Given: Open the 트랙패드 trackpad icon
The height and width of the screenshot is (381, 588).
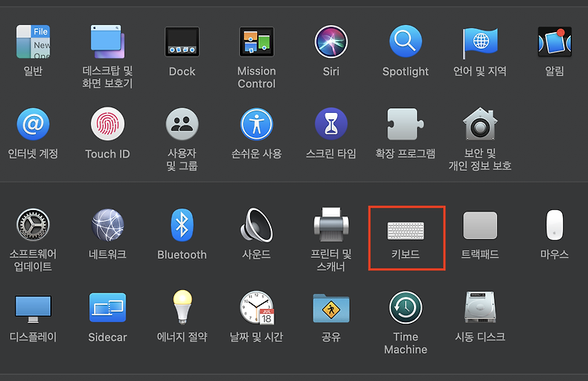Looking at the screenshot, I should pos(480,225).
